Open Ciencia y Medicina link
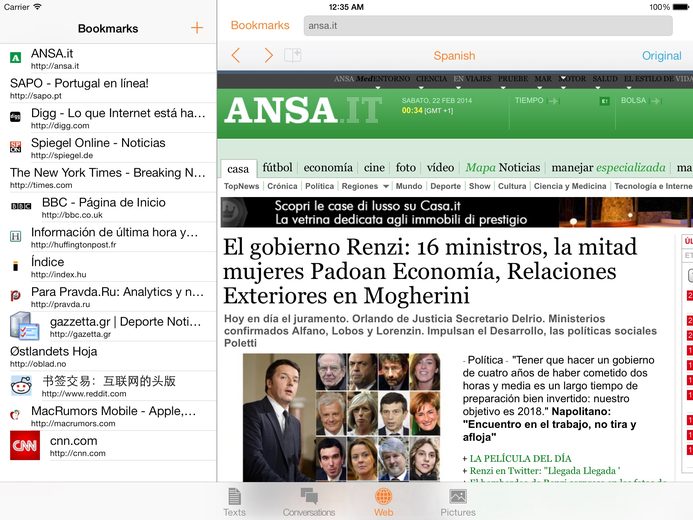Viewport: 693px width, 520px height. (570, 186)
